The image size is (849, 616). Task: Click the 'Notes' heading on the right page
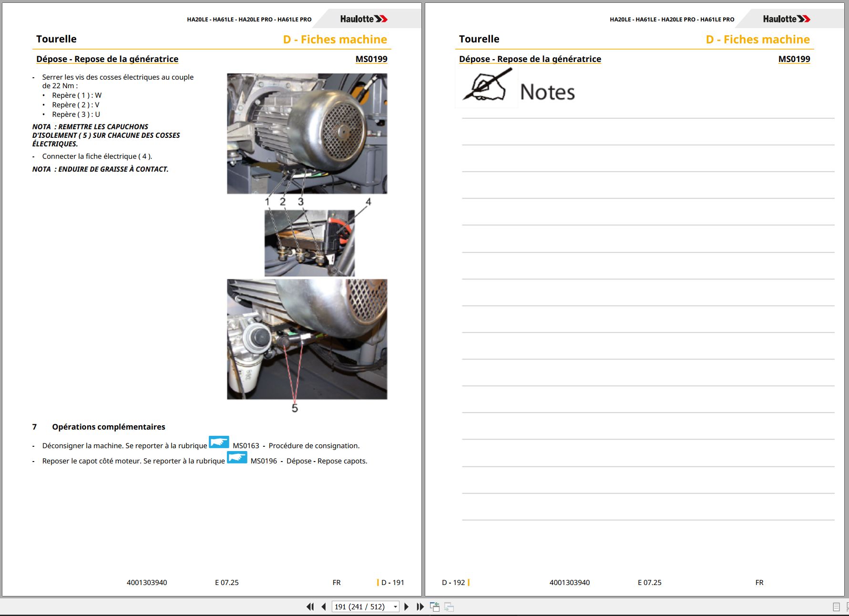[547, 92]
